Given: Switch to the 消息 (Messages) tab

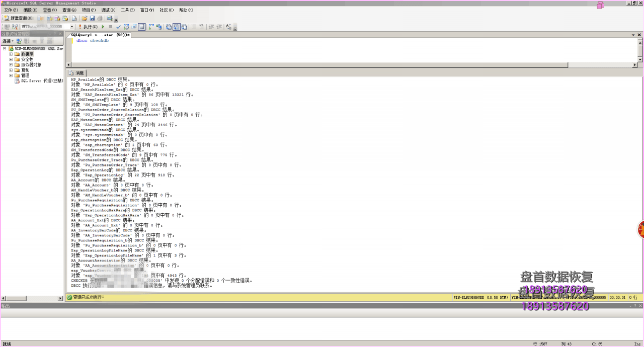Looking at the screenshot, I should pyautogui.click(x=76, y=73).
